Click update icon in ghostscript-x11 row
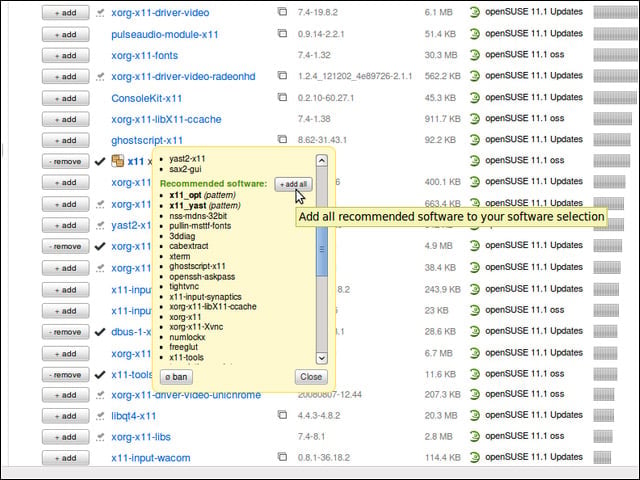Image resolution: width=640 pixels, height=480 pixels. click(282, 139)
